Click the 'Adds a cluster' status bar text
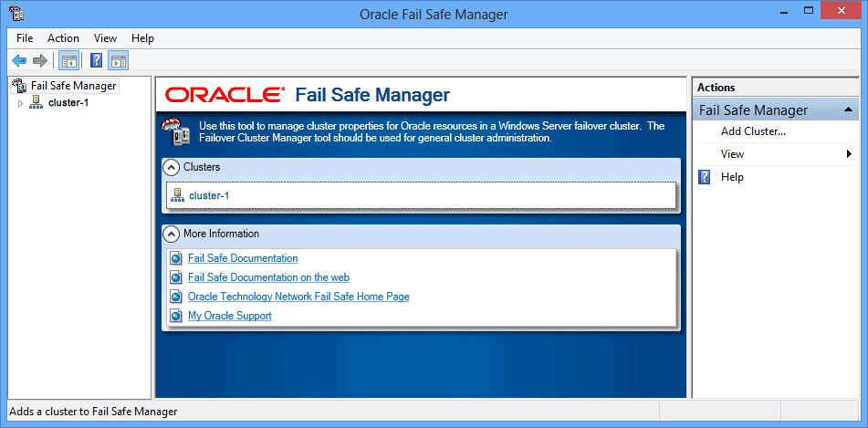Viewport: 868px width, 428px height. click(x=93, y=412)
